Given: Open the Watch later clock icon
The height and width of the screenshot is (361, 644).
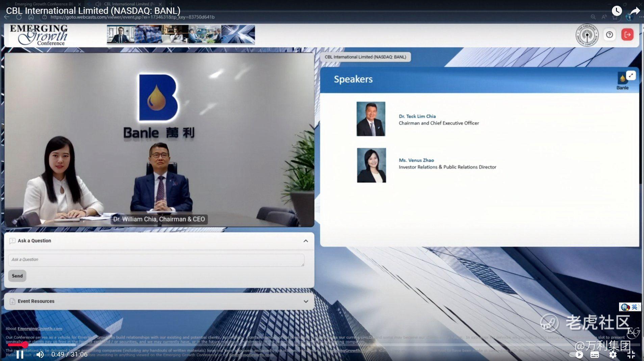Looking at the screenshot, I should click(617, 11).
